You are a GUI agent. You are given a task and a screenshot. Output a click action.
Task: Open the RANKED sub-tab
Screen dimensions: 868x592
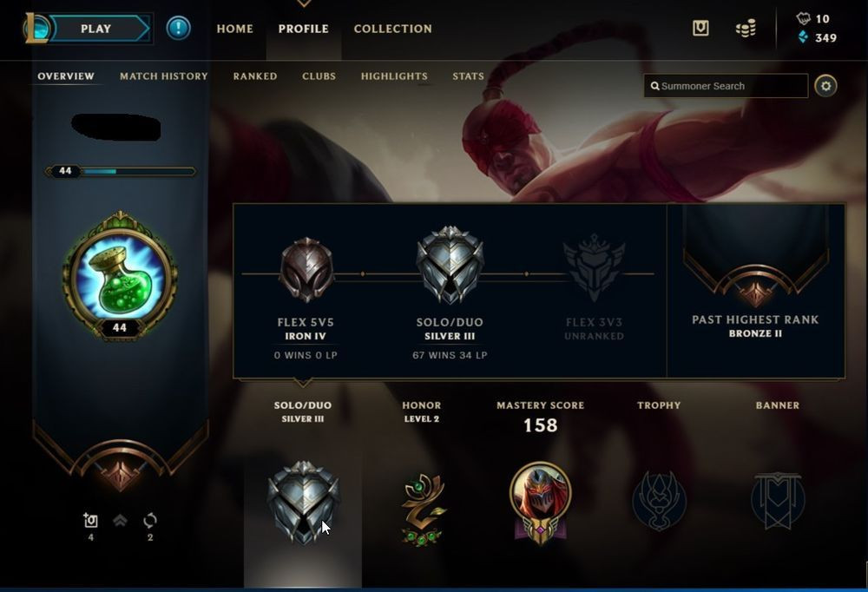tap(255, 76)
